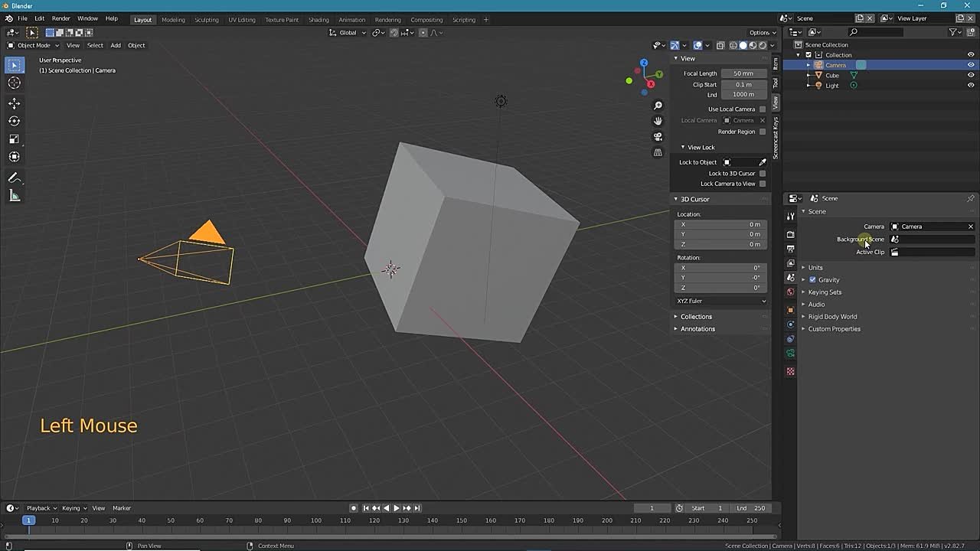The width and height of the screenshot is (980, 551).
Task: Select the Rotate tool
Action: (x=15, y=120)
